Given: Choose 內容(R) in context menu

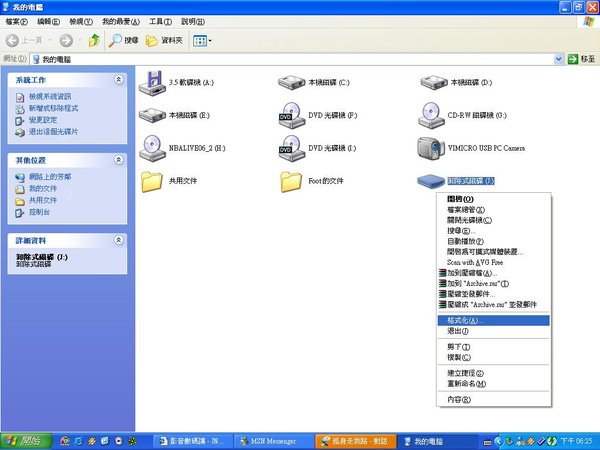Looking at the screenshot, I should pos(493,399).
